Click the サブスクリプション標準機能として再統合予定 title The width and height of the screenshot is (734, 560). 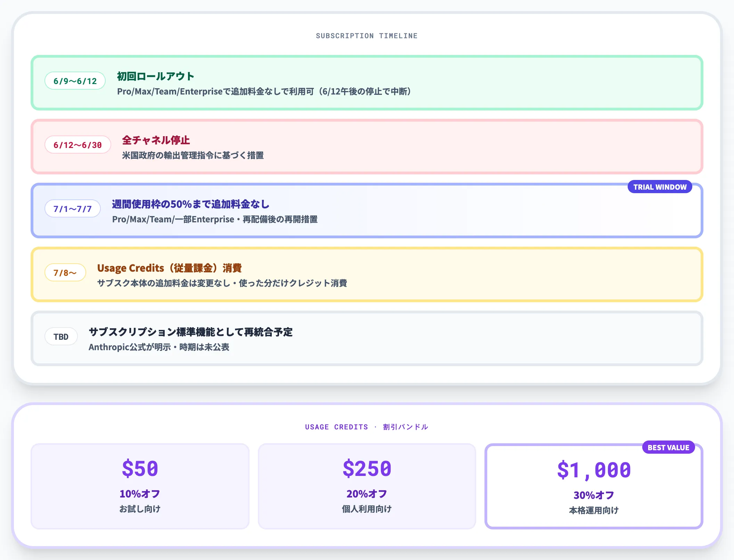tap(190, 332)
